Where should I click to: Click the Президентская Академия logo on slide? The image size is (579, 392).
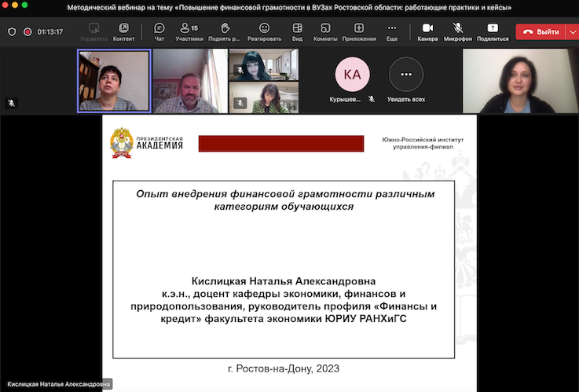pyautogui.click(x=147, y=143)
